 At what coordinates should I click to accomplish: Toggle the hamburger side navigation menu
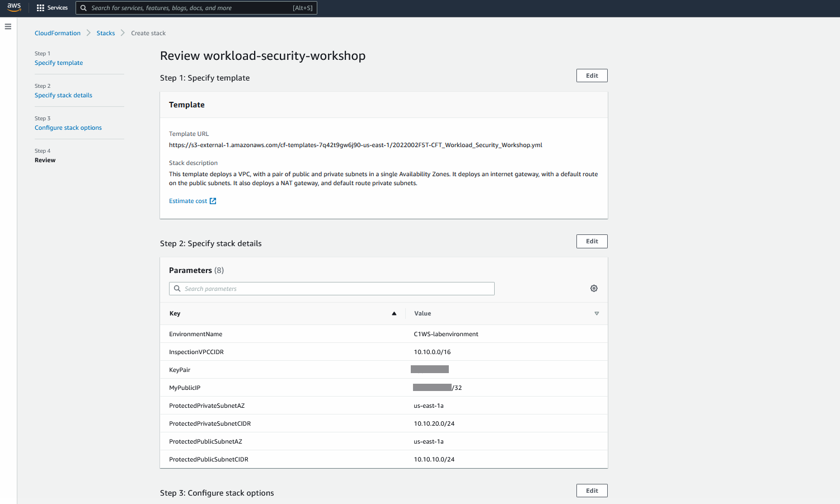pyautogui.click(x=8, y=26)
